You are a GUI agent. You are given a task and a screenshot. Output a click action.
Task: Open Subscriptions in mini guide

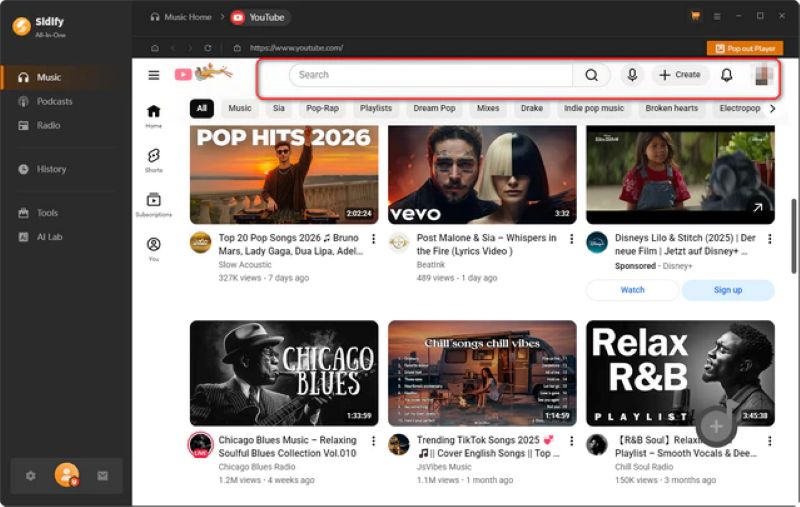pos(154,205)
